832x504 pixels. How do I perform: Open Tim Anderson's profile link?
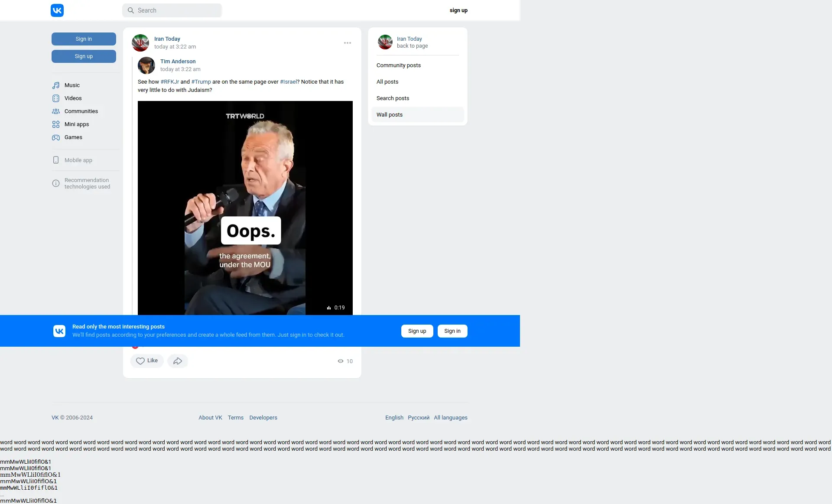[178, 62]
